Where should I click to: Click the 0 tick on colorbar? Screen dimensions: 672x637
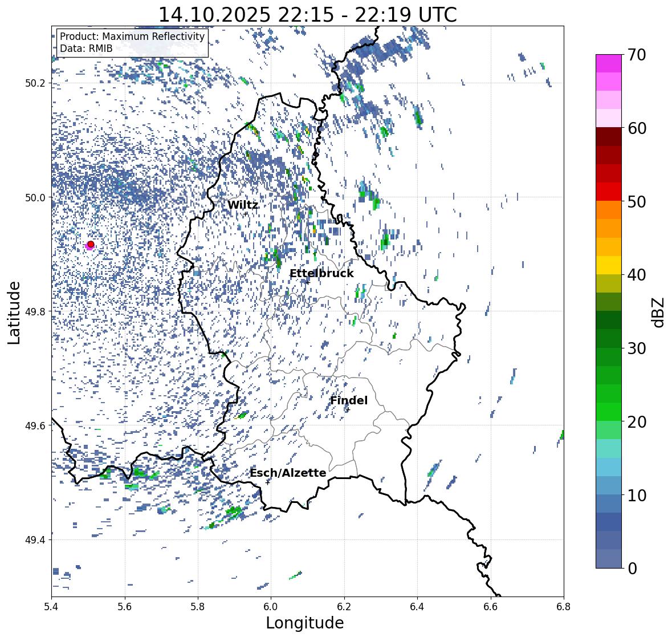coord(632,569)
